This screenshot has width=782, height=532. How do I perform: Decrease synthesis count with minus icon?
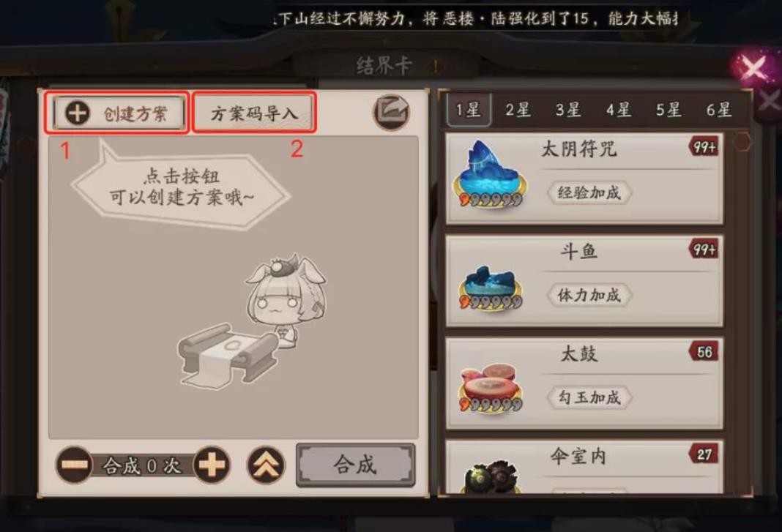74,465
